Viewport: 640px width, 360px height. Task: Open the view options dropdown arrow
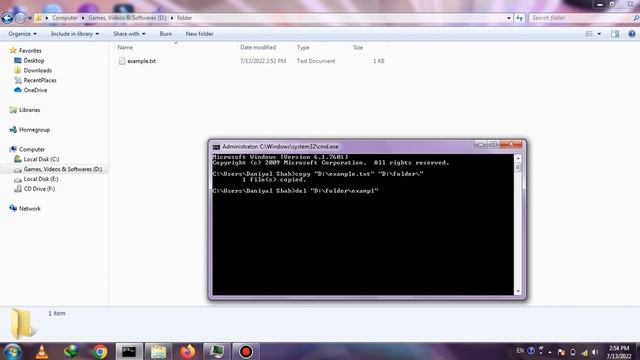(599, 34)
